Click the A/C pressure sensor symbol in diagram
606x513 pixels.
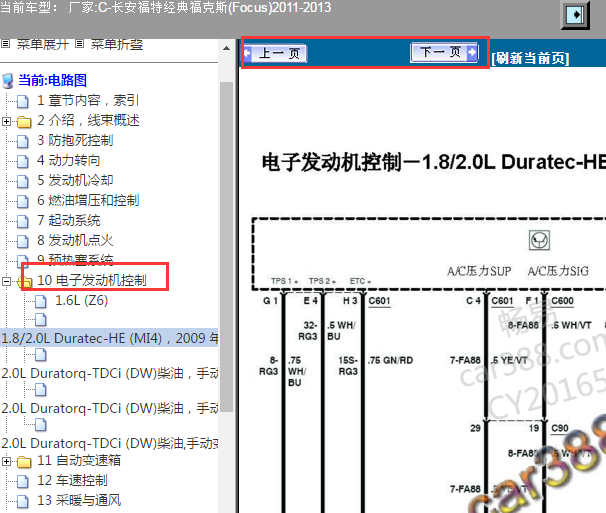click(x=539, y=240)
